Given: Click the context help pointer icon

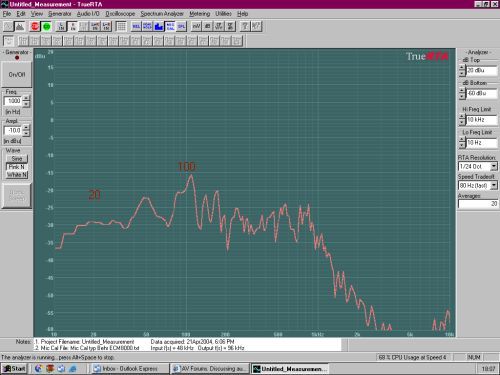Looking at the screenshot, I should tap(256, 26).
